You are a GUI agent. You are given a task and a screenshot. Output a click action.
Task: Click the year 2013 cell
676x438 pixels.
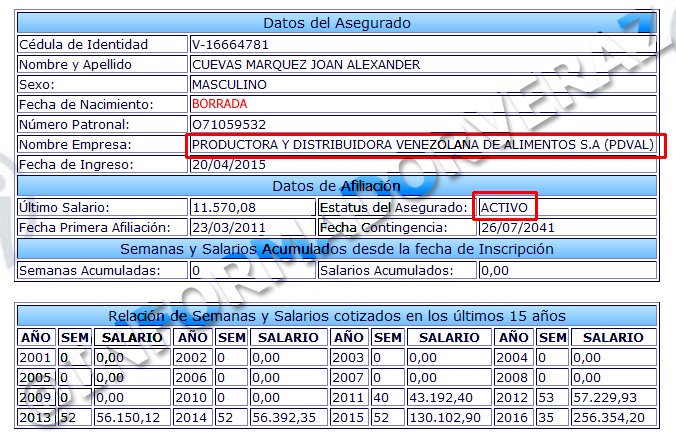click(36, 418)
